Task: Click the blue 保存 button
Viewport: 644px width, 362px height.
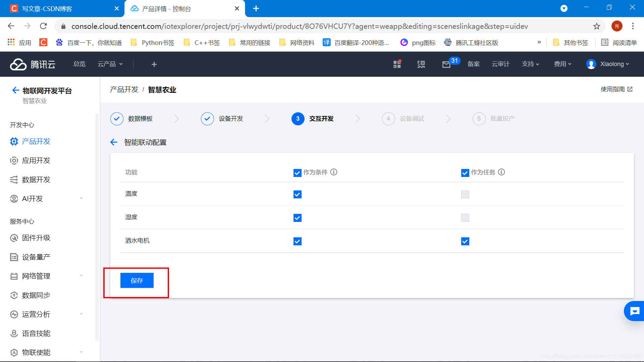Action: coord(137,281)
